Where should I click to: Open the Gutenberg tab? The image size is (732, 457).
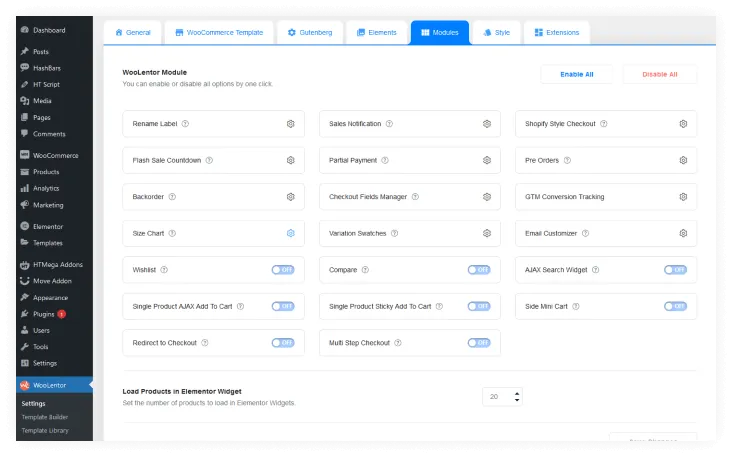[x=310, y=33]
